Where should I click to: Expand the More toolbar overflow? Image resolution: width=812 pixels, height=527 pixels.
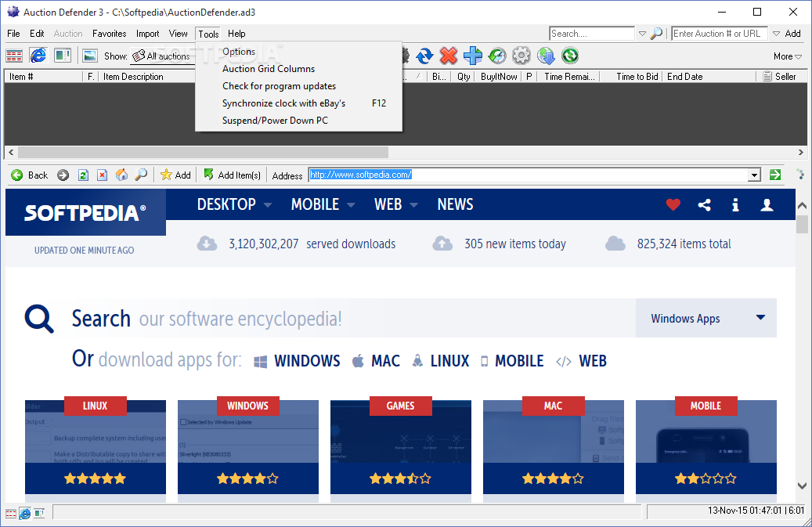[x=788, y=56]
